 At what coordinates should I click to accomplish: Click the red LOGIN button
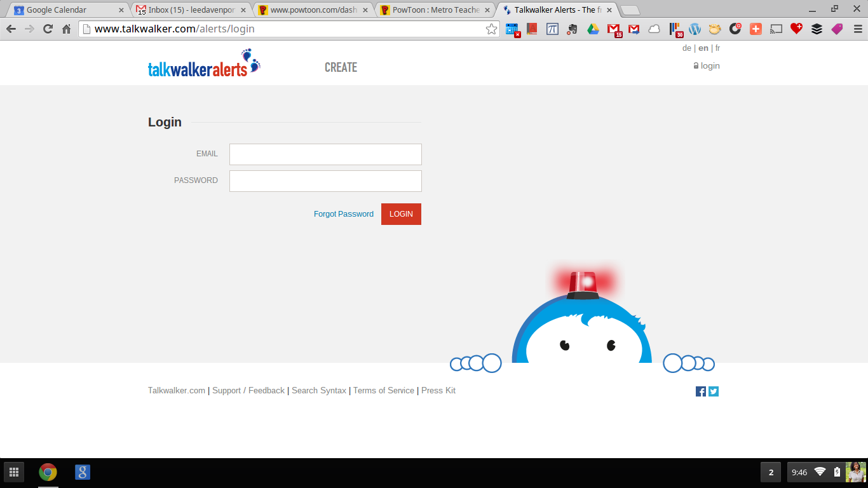pos(401,214)
